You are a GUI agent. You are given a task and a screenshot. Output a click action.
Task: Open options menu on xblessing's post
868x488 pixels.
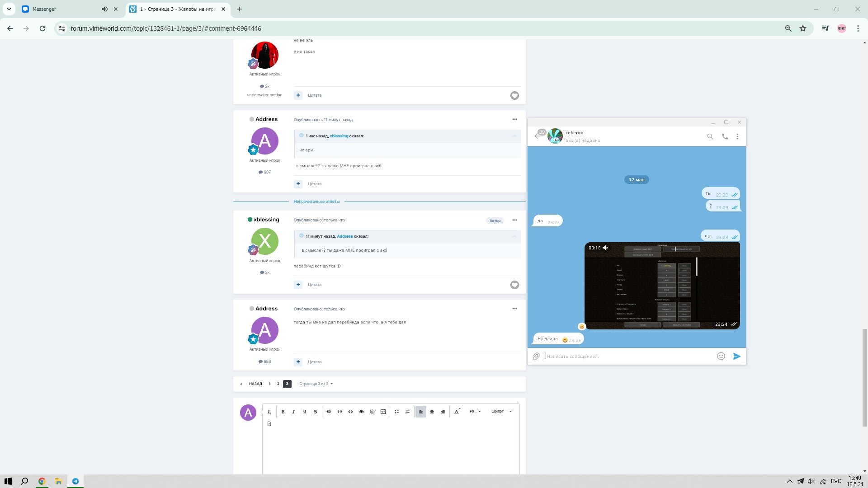click(514, 220)
